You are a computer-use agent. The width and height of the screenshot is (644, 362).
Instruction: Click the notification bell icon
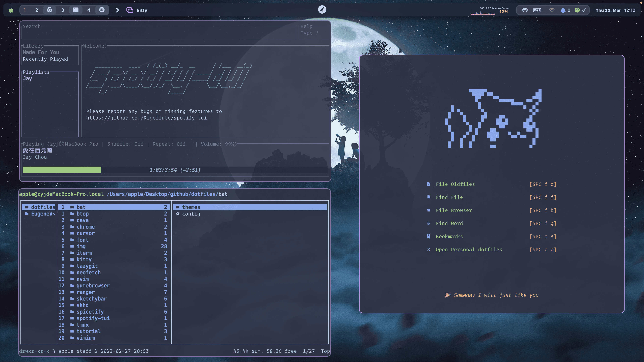point(563,10)
